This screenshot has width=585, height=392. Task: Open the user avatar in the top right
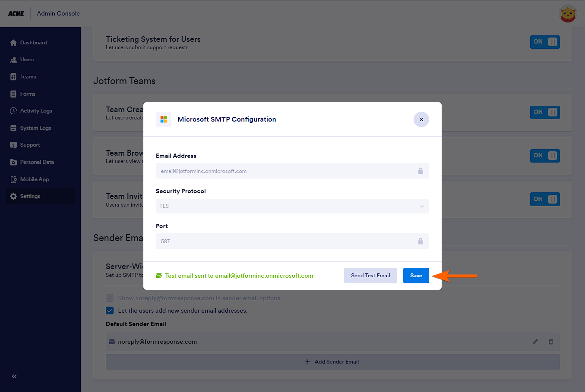point(568,13)
